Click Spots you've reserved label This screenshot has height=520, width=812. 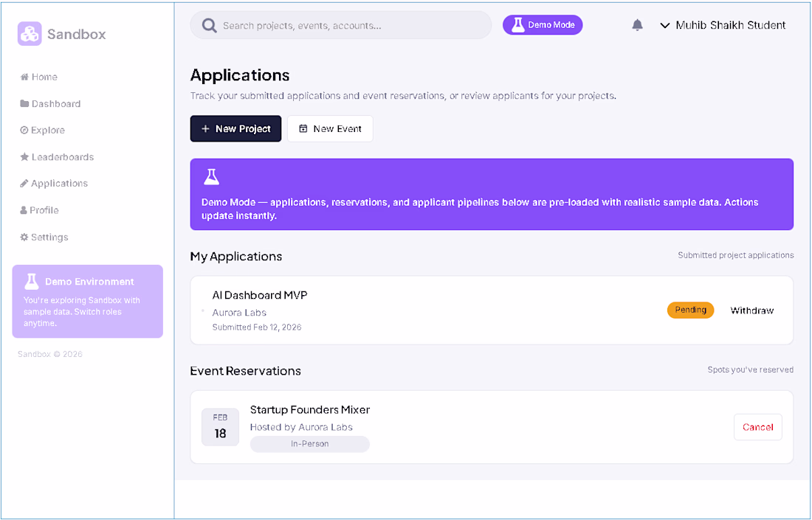[751, 370]
